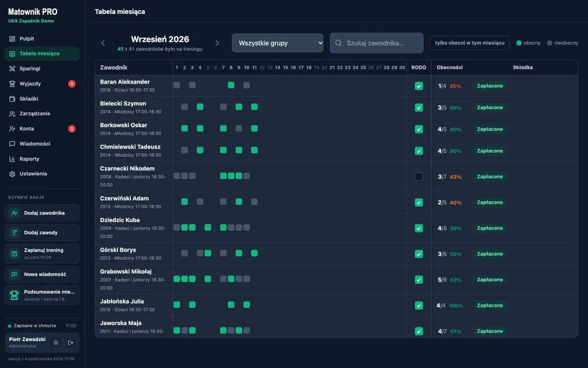588x368 pixels.
Task: Toggle RODO checkbox for Jabłońska Julia
Action: coord(419,306)
